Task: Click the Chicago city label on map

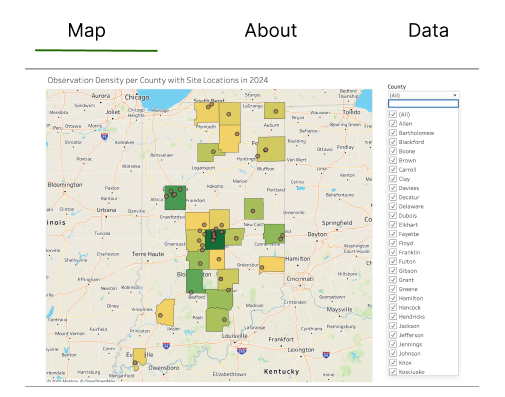Action: point(137,97)
